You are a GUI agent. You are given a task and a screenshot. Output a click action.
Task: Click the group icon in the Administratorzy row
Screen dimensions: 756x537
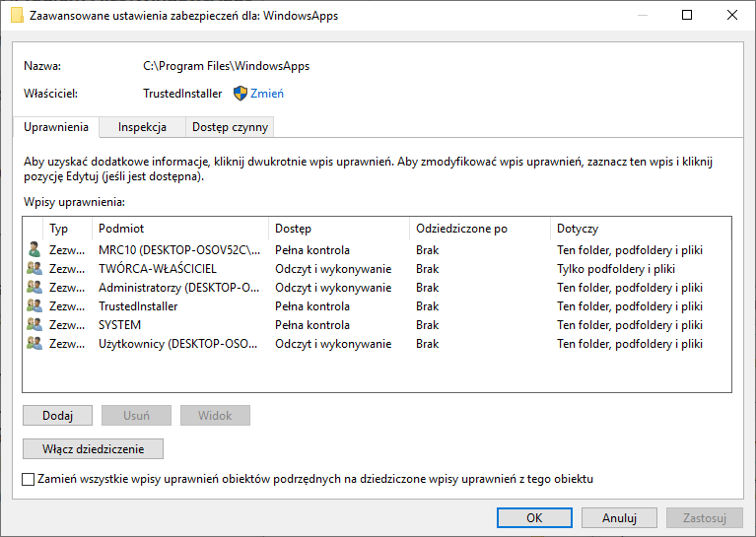(x=34, y=288)
